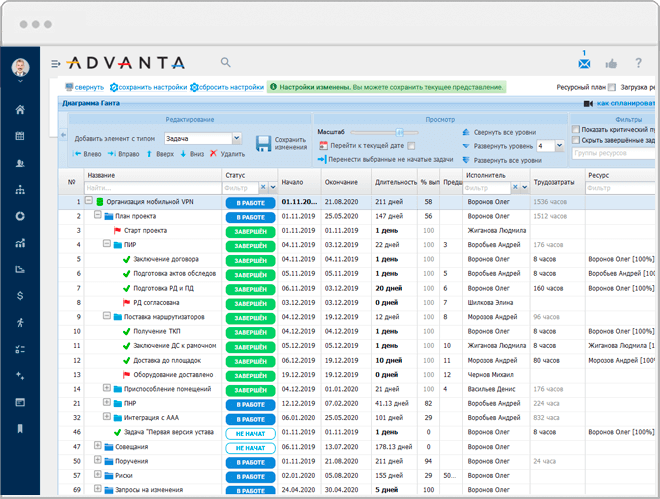Open the running person sidebar icon
The width and height of the screenshot is (660, 499).
(20, 323)
